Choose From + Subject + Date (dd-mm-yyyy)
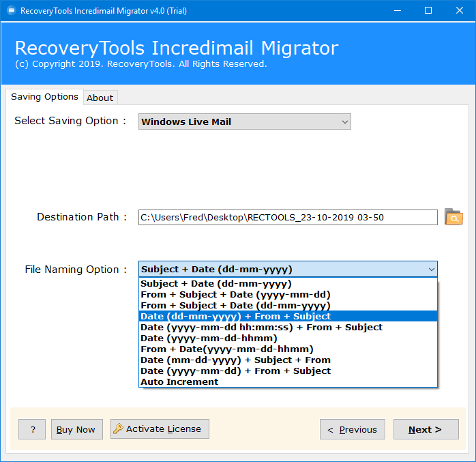This screenshot has height=462, width=476. tap(288, 306)
